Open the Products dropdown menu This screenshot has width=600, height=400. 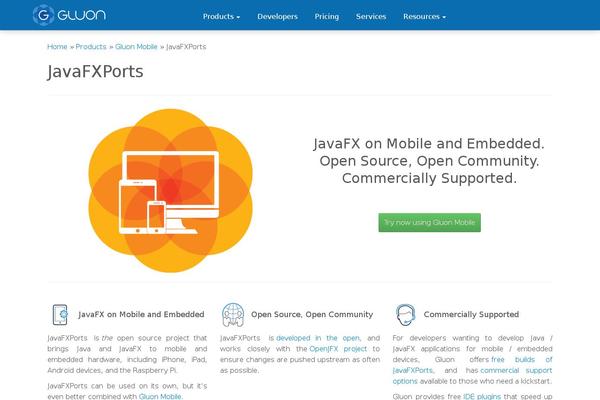pos(221,16)
